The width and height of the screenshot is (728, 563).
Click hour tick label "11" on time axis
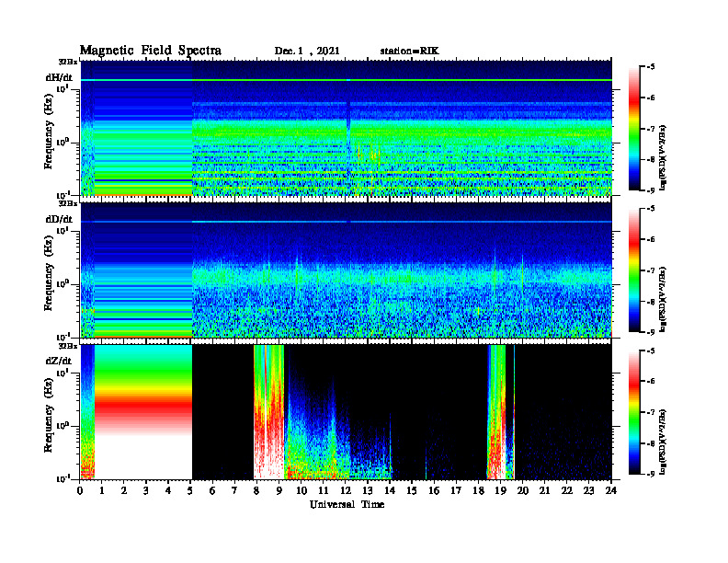pyautogui.click(x=324, y=491)
